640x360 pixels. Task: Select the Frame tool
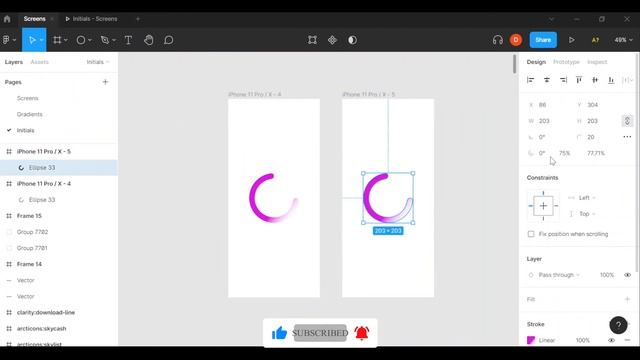coord(57,40)
